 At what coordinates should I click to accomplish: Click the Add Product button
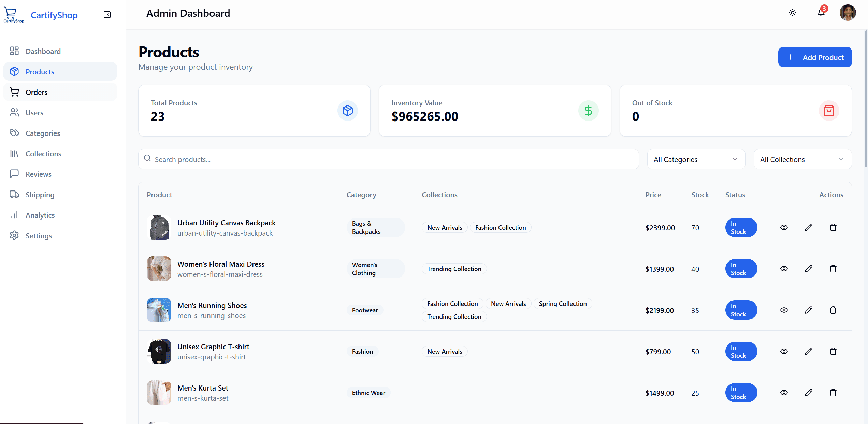[815, 57]
